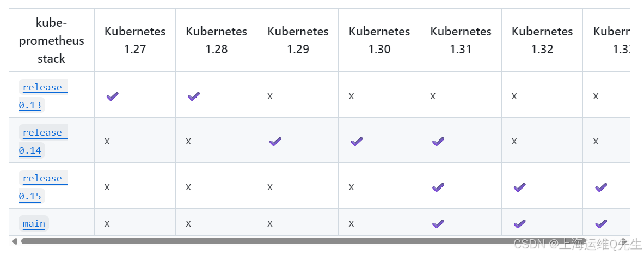The image size is (644, 255).
Task: Click the right scroll arrow of horizontal scrollbar
Action: point(625,241)
